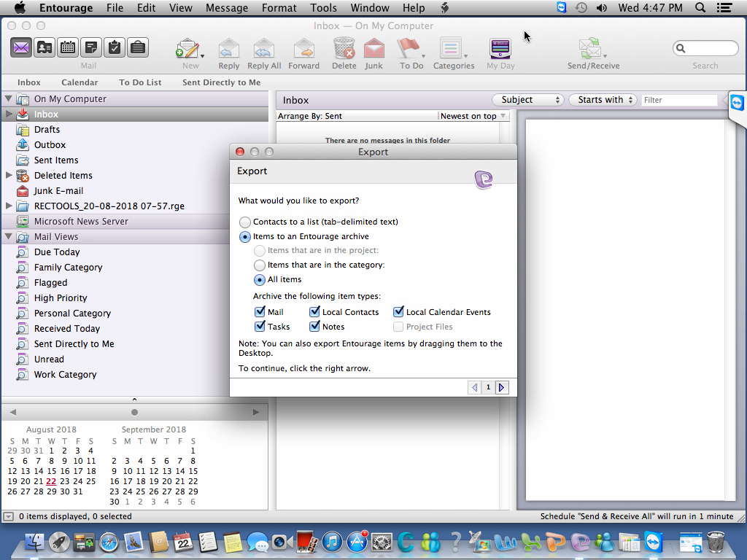Uncheck the Tasks checkbox
The image size is (747, 560).
[260, 327]
